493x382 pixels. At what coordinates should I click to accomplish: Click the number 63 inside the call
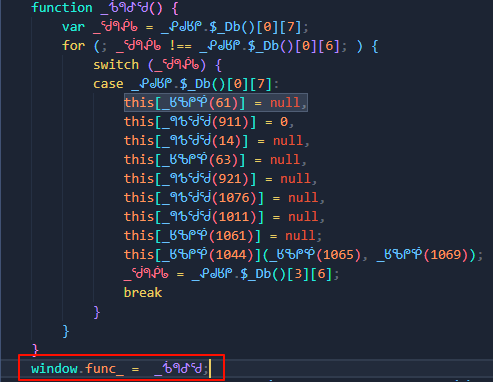pos(223,160)
